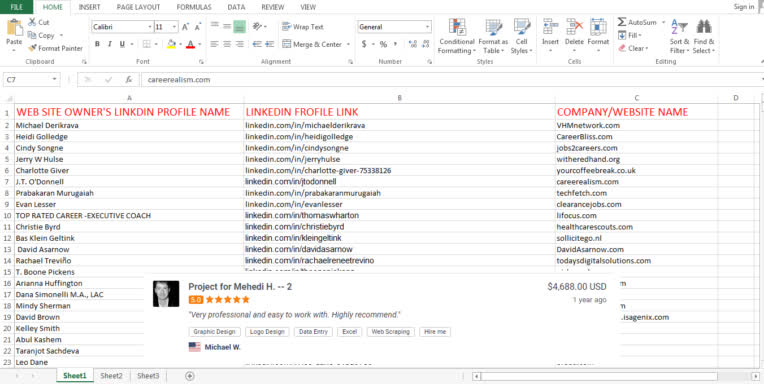This screenshot has height=384, width=764.
Task: Click Decrease Indent icon
Action: tap(257, 44)
